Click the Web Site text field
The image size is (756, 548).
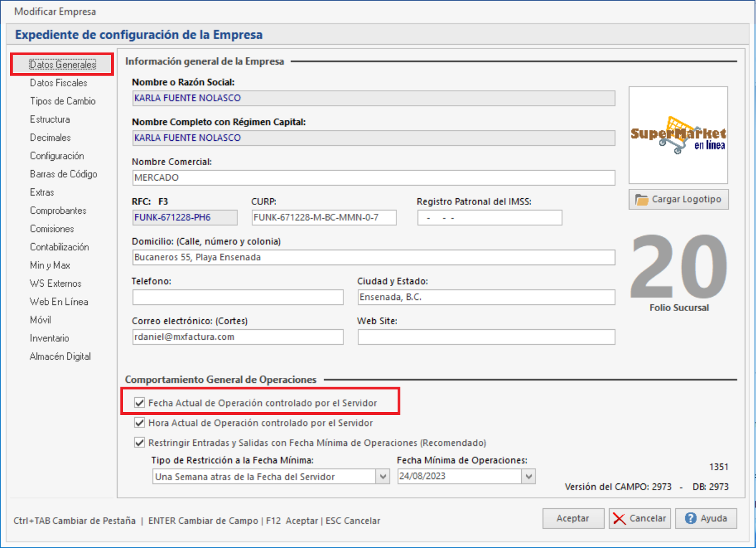tap(486, 337)
